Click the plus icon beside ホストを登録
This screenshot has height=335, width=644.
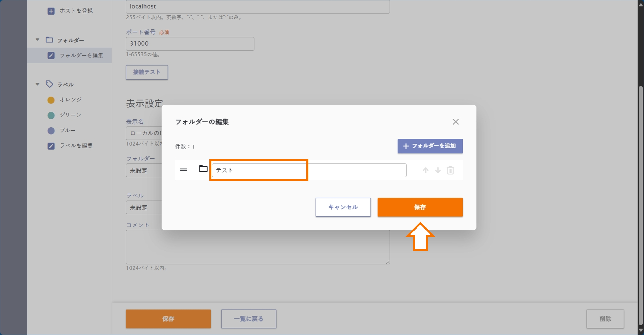[51, 11]
